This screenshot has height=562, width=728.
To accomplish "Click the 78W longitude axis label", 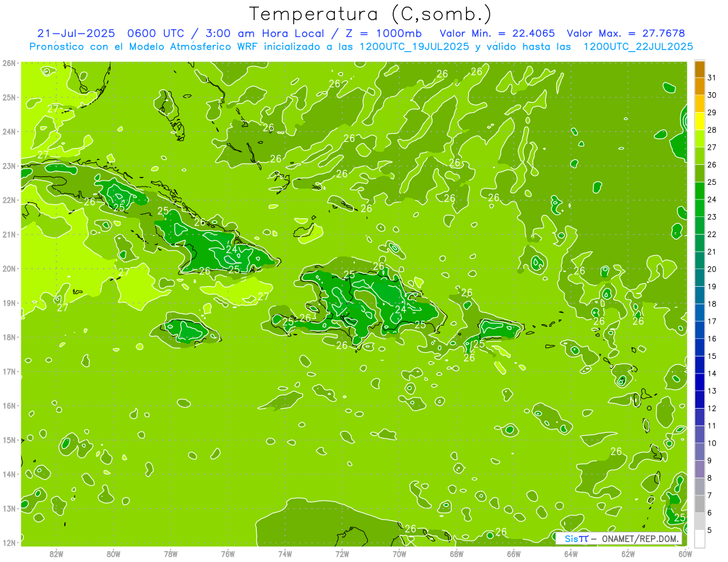I will tap(170, 553).
